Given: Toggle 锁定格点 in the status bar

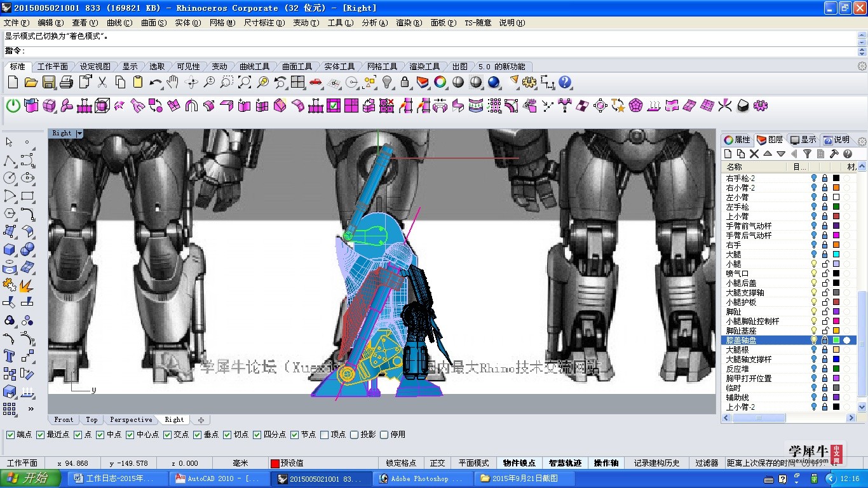Looking at the screenshot, I should click(401, 463).
